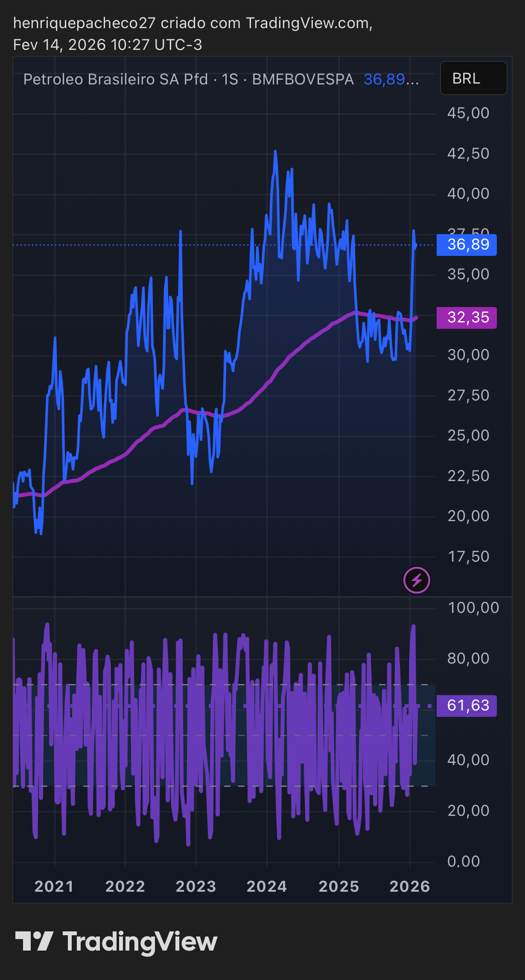Click the 35,00 price axis label
The image size is (525, 980).
point(468,274)
